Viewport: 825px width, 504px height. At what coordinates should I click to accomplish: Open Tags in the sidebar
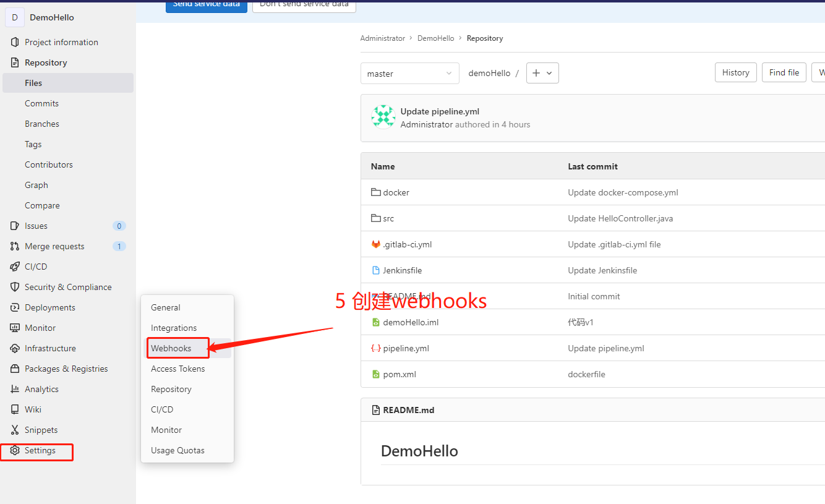[x=33, y=144]
